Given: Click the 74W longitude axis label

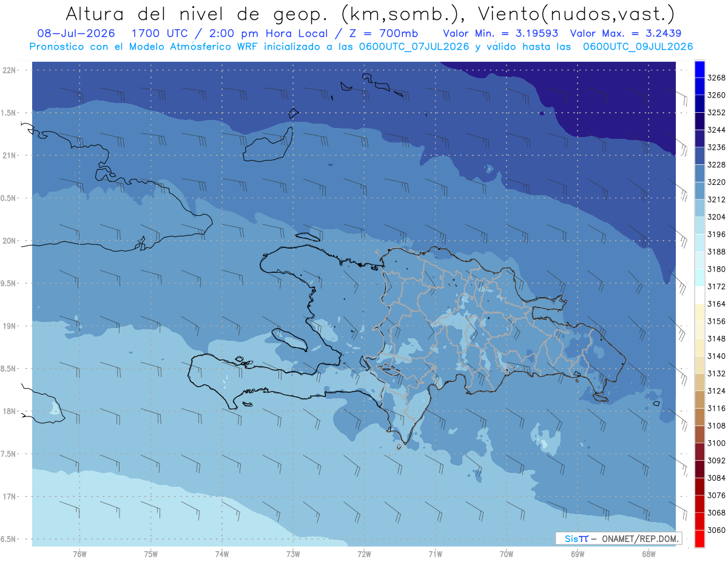Looking at the screenshot, I should coord(222,554).
